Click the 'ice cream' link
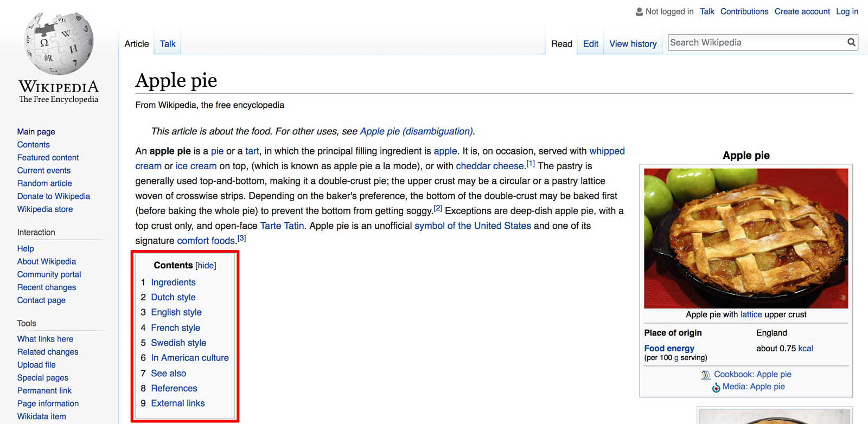Image resolution: width=868 pixels, height=424 pixels. click(196, 166)
